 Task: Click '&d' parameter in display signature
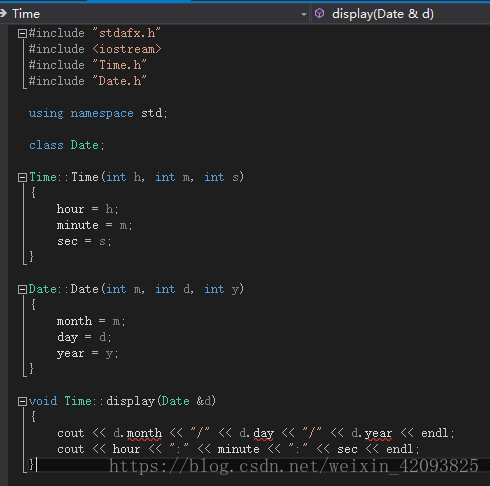pyautogui.click(x=204, y=401)
